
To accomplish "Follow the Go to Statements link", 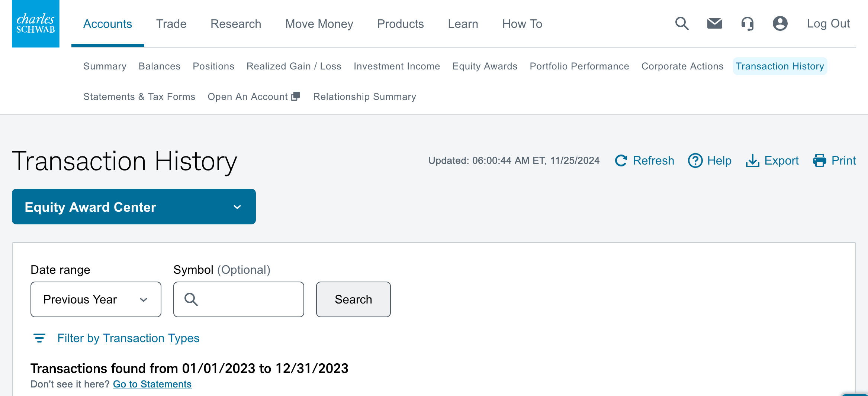I will [152, 384].
